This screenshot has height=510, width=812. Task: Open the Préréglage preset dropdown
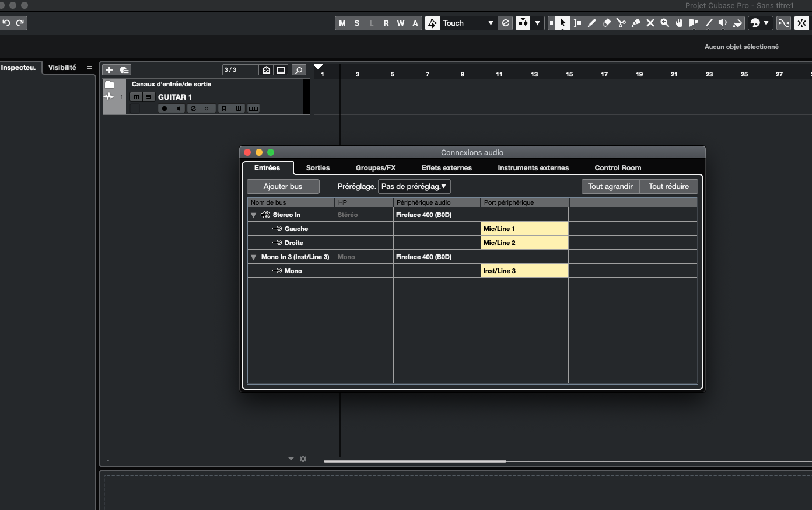click(x=414, y=187)
